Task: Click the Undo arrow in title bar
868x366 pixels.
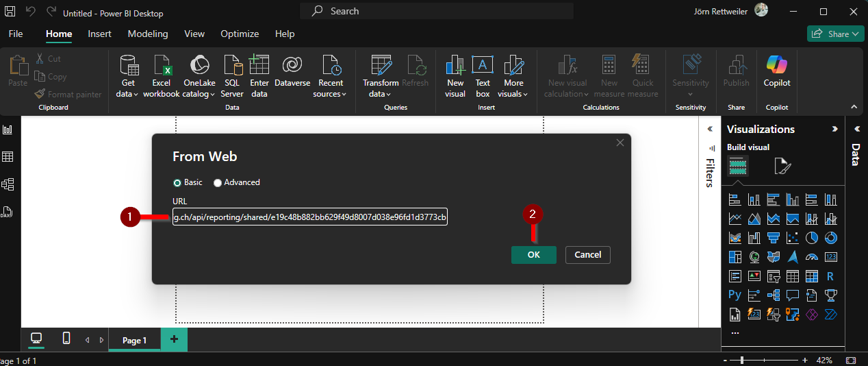Action: coord(31,12)
